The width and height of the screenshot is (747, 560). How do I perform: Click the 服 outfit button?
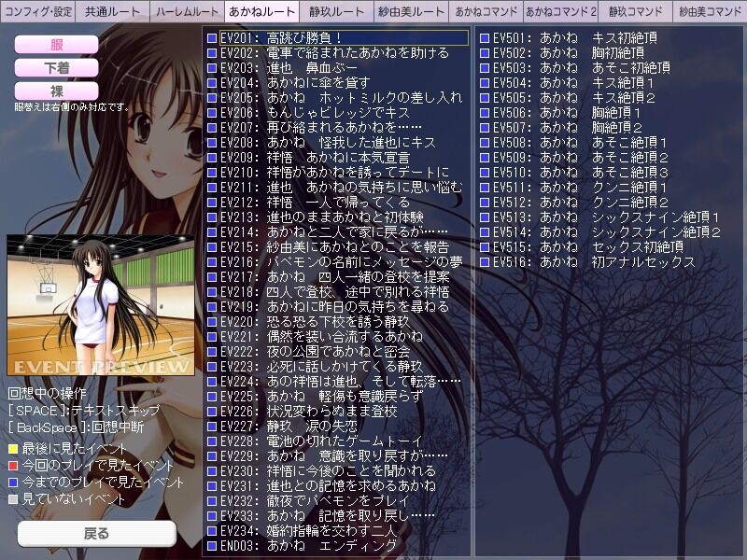[57, 44]
